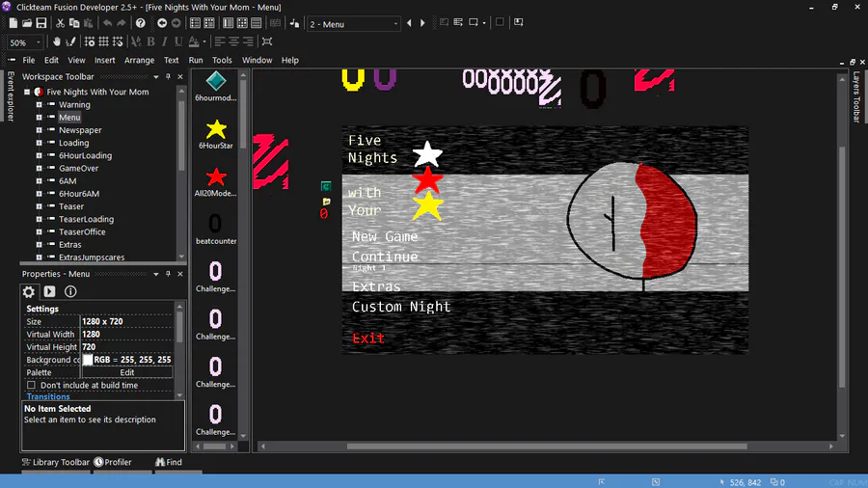Viewport: 868px width, 488px height.
Task: Click the Cut scissors icon
Action: point(60,23)
